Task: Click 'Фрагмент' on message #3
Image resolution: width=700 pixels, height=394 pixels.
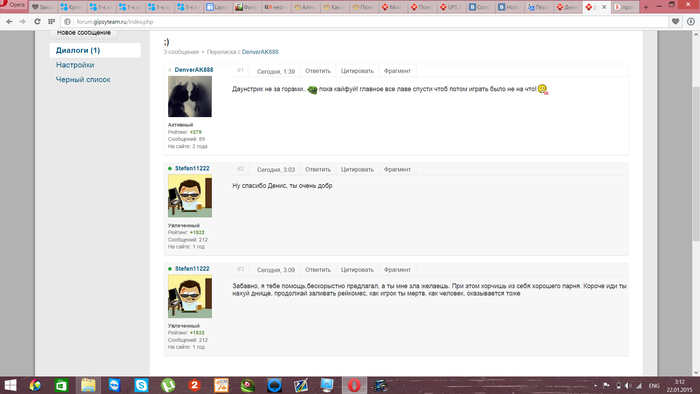Action: (397, 270)
